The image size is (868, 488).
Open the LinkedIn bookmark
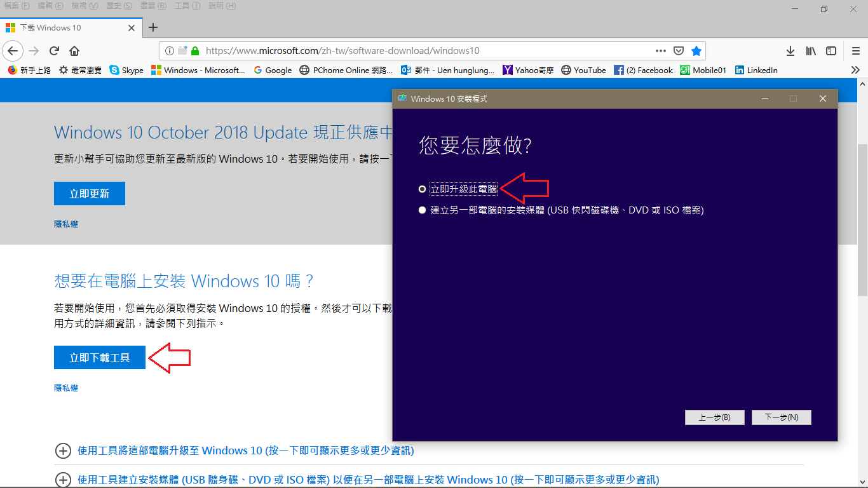point(756,70)
